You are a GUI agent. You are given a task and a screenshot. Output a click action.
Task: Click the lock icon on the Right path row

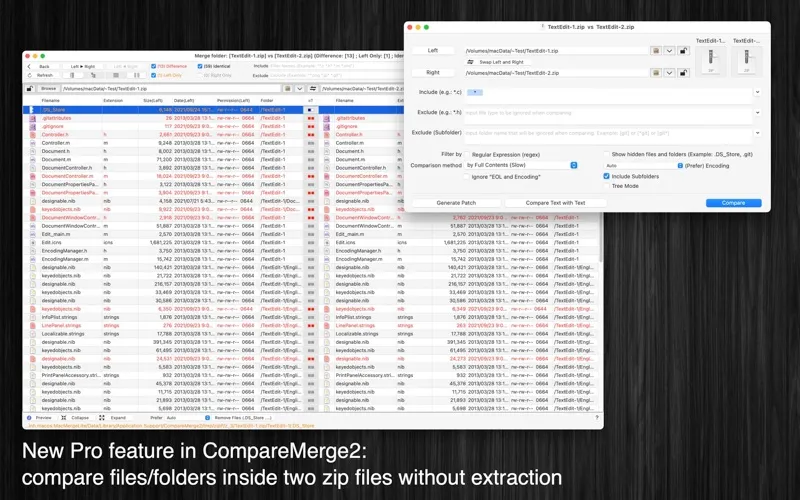pyautogui.click(x=683, y=72)
